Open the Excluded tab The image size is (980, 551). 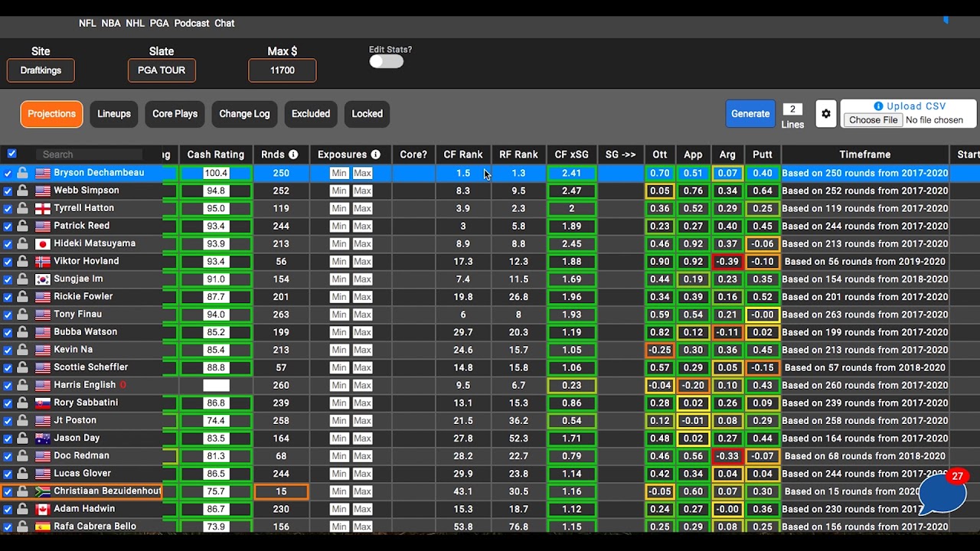[311, 114]
